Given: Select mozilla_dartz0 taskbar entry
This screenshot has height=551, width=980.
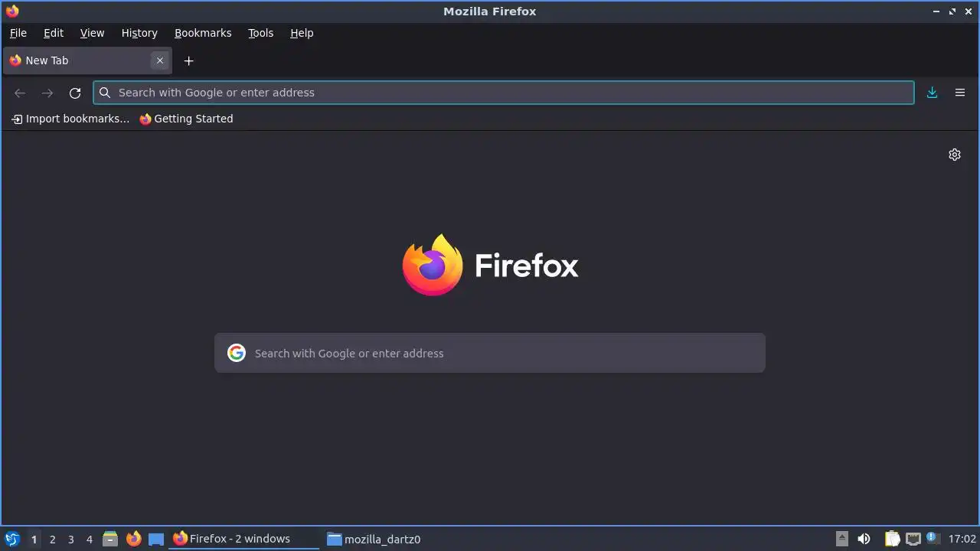Looking at the screenshot, I should click(374, 539).
